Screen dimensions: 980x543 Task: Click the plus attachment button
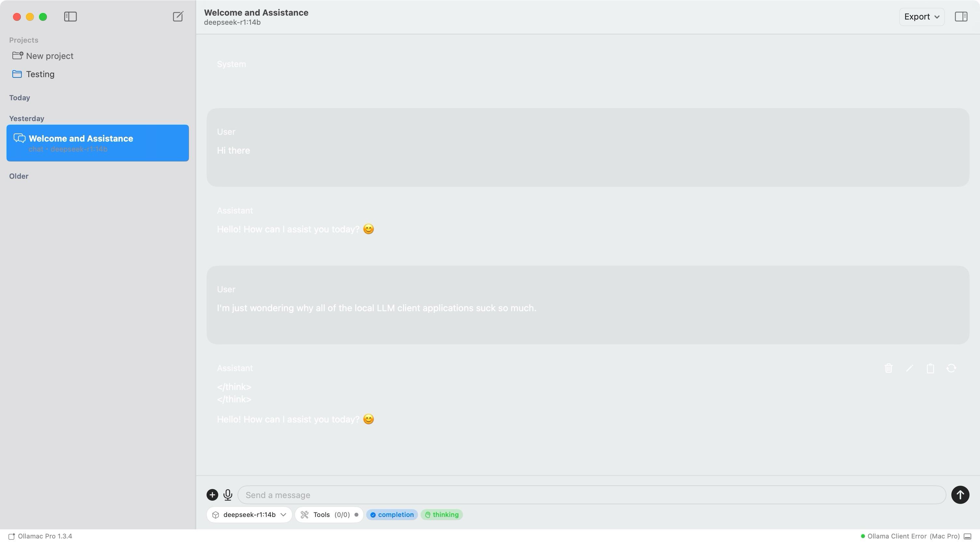point(212,495)
